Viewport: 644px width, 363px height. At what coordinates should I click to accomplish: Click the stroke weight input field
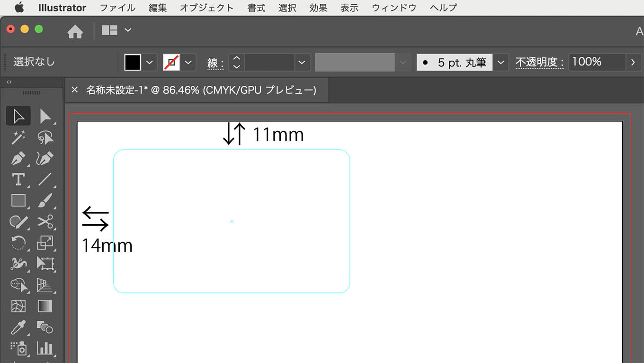tap(269, 63)
